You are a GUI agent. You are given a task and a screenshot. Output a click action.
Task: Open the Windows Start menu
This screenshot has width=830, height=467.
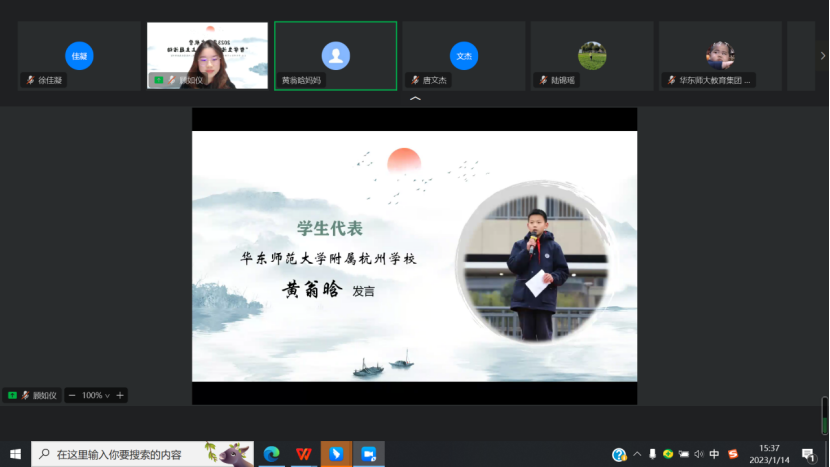point(15,454)
